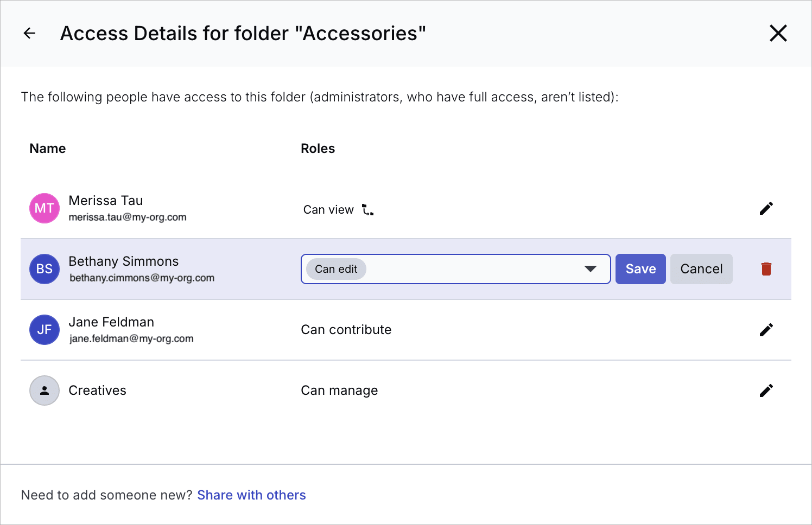Select the Creatives group name

click(x=98, y=390)
